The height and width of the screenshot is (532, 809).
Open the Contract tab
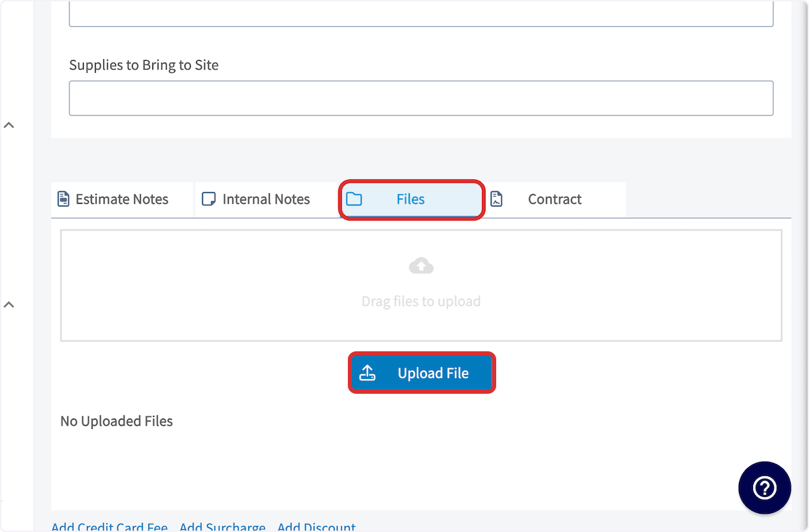click(x=554, y=200)
